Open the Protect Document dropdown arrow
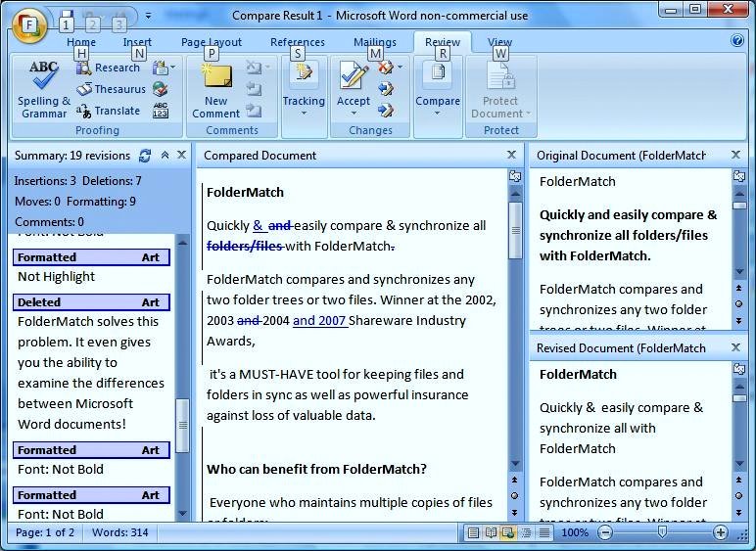Image resolution: width=756 pixels, height=551 pixels. [x=528, y=114]
